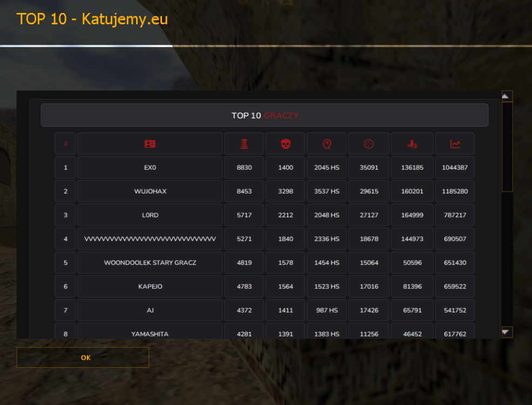
Task: Click the 17426 value
Action: pyautogui.click(x=369, y=310)
